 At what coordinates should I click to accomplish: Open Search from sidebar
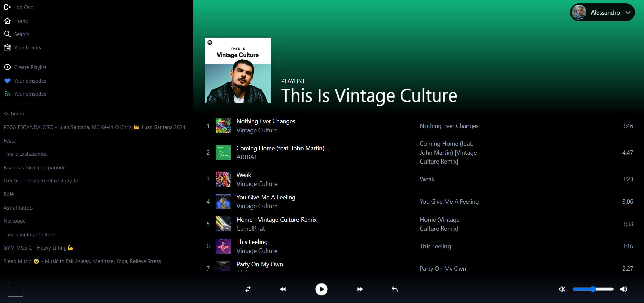[22, 34]
